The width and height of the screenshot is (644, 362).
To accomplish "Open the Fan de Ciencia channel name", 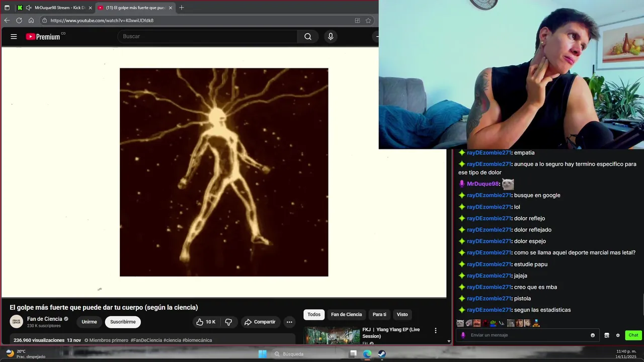I will [45, 319].
